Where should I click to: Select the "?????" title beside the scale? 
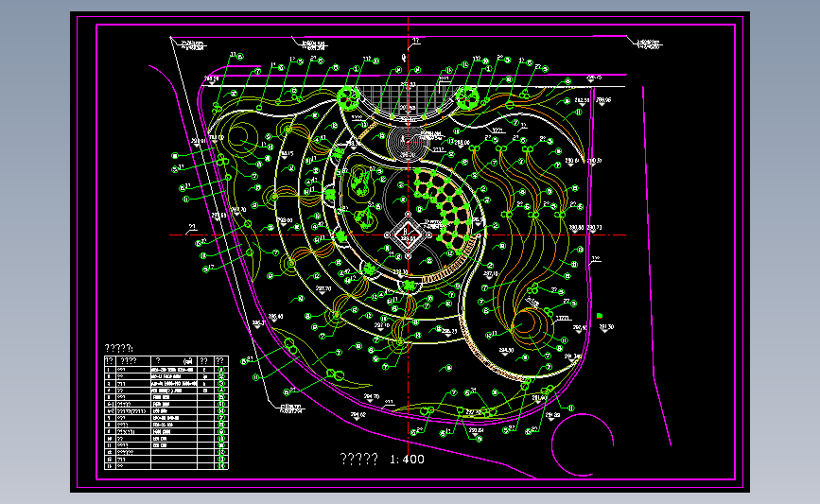tap(358, 459)
